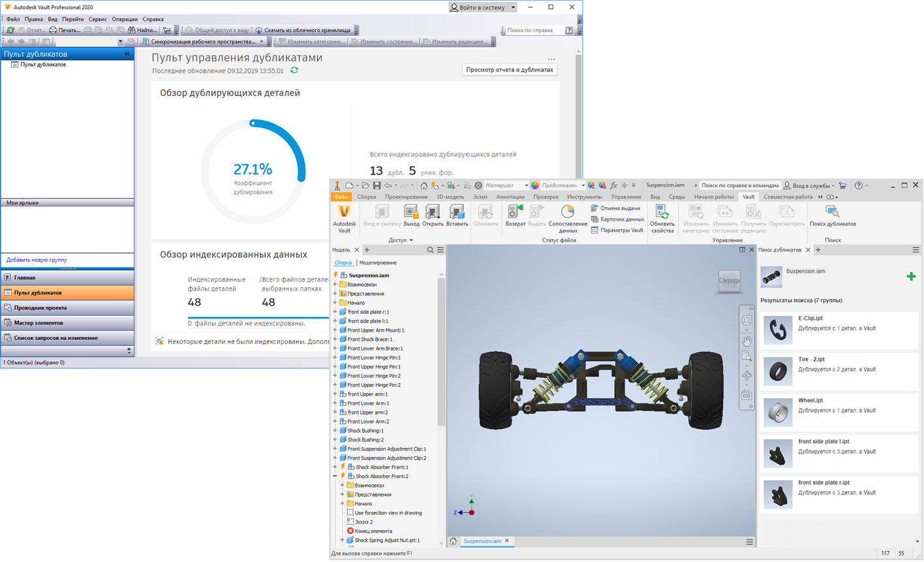Select the Wheel.ipt duplicate result thumbnail
This screenshot has height=562, width=924.
[778, 412]
